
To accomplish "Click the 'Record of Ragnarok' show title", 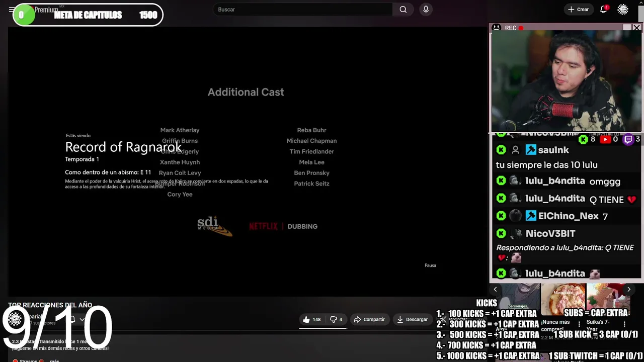I will click(x=123, y=147).
